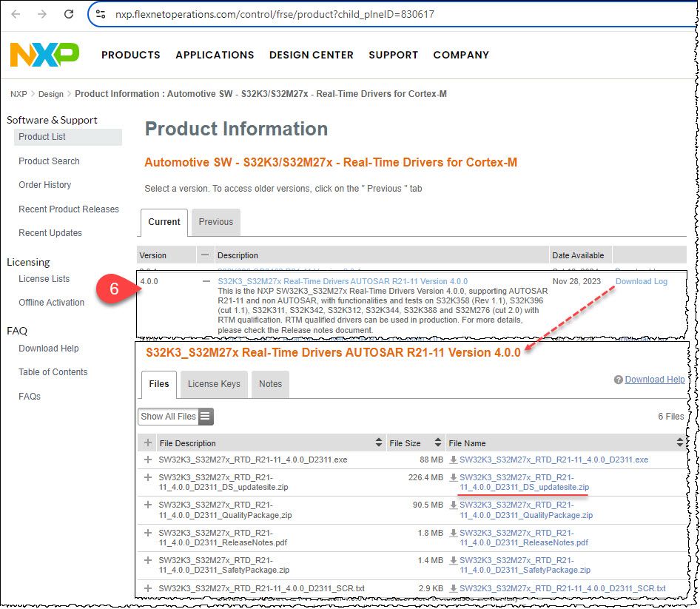
Task: Click the browser URL address field
Action: coord(393,14)
